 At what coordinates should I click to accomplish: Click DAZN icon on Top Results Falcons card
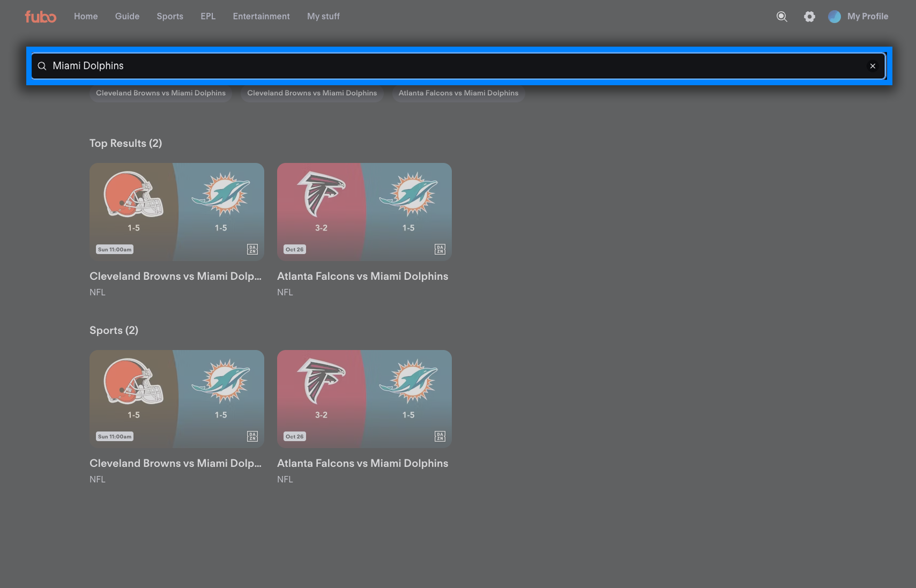(x=440, y=249)
